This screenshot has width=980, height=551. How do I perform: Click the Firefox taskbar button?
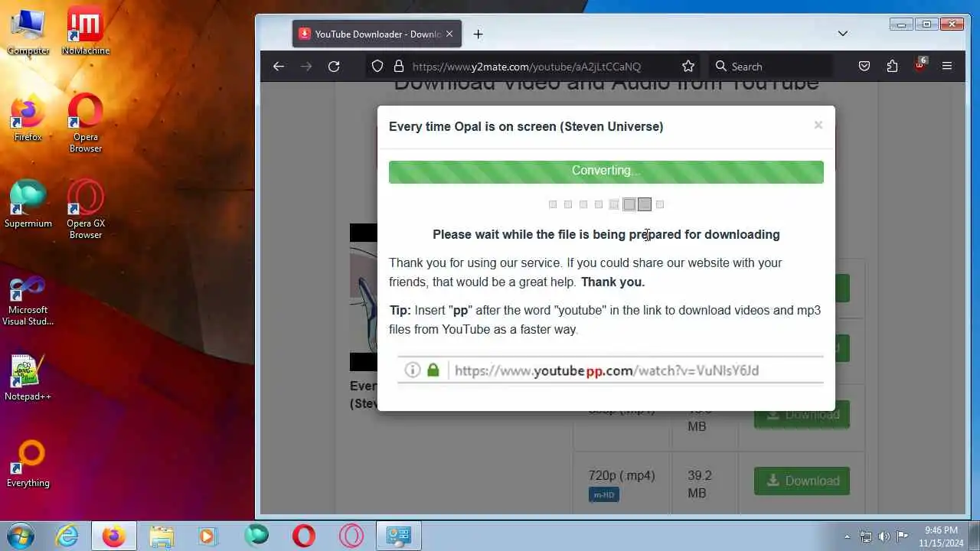(x=114, y=536)
